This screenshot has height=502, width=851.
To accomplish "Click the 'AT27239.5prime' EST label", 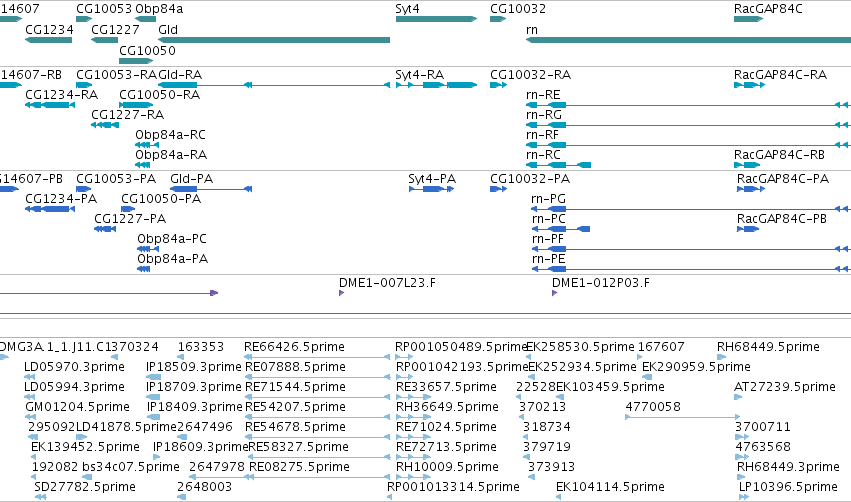I will (785, 387).
